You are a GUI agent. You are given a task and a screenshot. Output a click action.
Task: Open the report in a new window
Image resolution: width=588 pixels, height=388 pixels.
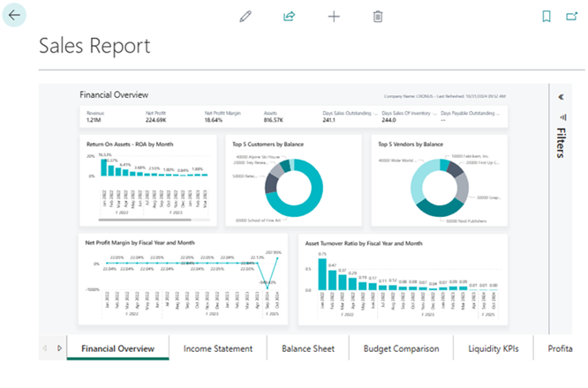point(573,17)
